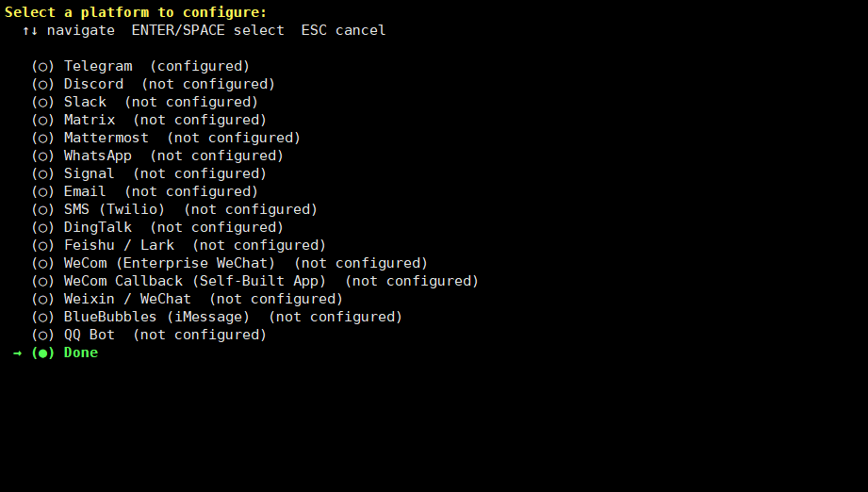Select the QQ Bot radio button

pyautogui.click(x=43, y=335)
